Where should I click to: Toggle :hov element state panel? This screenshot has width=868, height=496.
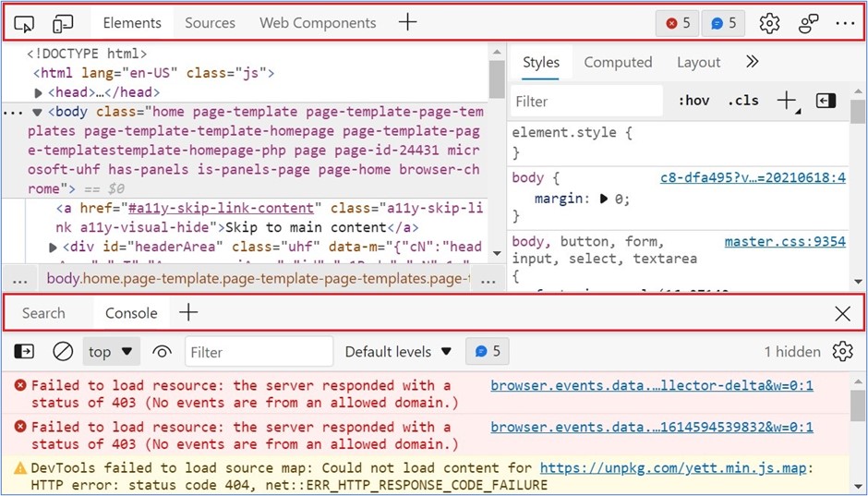[x=693, y=101]
